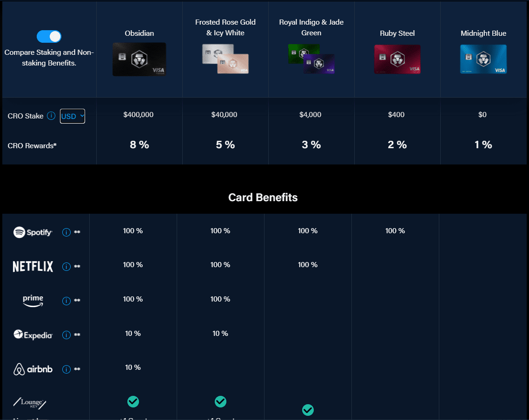Click Prime 100 % under Obsidian
Image resolution: width=529 pixels, height=420 pixels.
click(133, 299)
